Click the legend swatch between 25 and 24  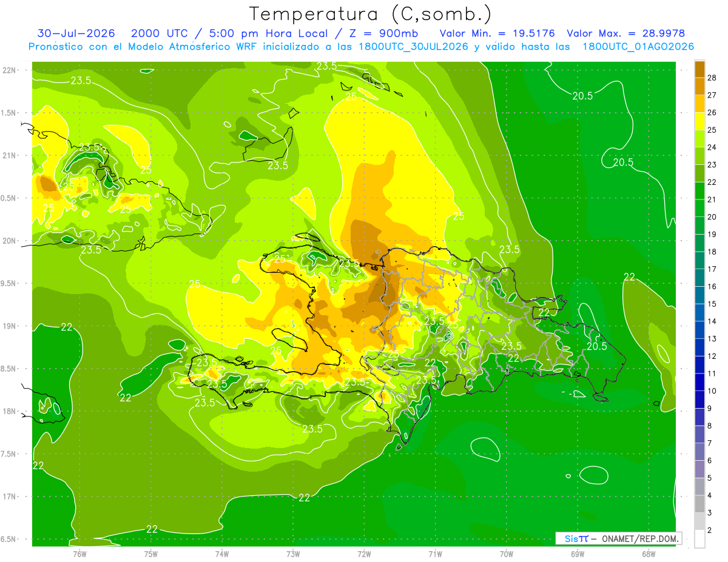(x=699, y=138)
